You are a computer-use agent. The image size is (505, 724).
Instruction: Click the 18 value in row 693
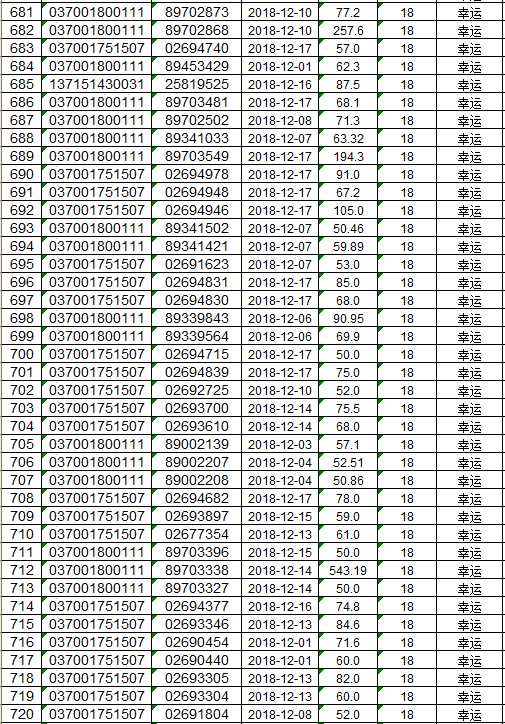point(407,229)
